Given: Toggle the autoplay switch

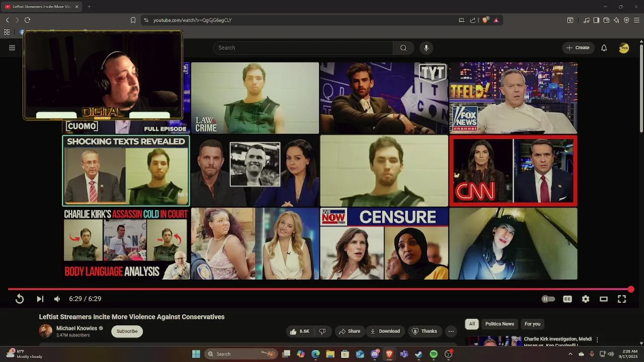Looking at the screenshot, I should [x=548, y=299].
